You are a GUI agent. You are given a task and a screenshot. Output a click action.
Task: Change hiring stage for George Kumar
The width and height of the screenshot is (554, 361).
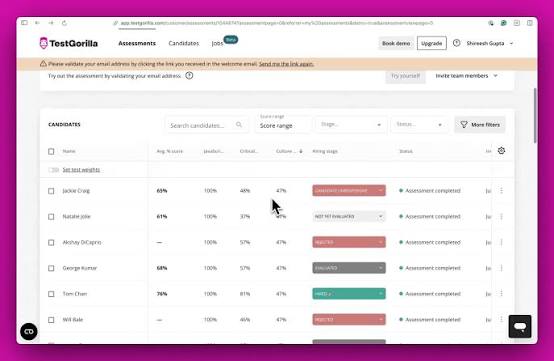click(349, 268)
